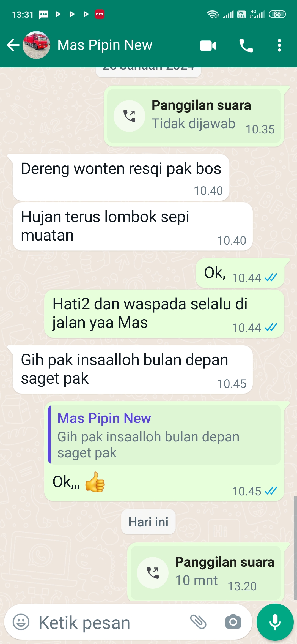Open the emoji picker
The width and height of the screenshot is (297, 644).
[x=21, y=622]
